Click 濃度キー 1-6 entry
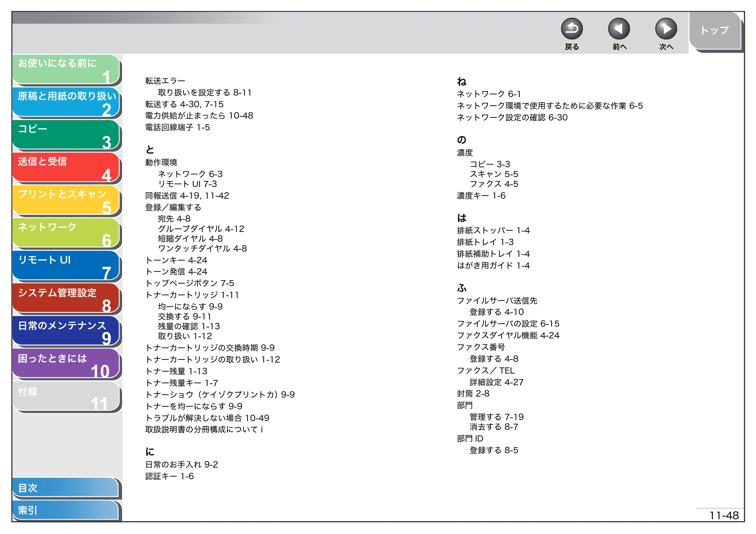756x534 pixels. click(481, 196)
